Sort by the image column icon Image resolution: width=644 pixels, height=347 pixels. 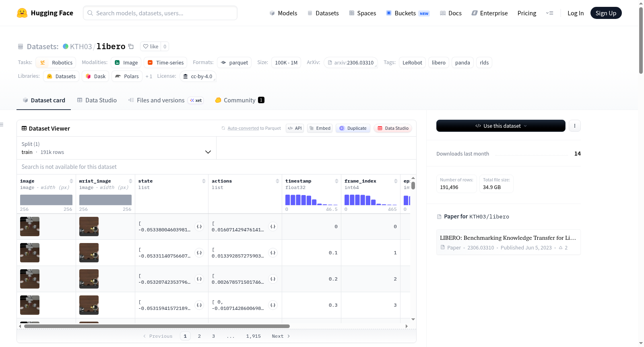[71, 181]
